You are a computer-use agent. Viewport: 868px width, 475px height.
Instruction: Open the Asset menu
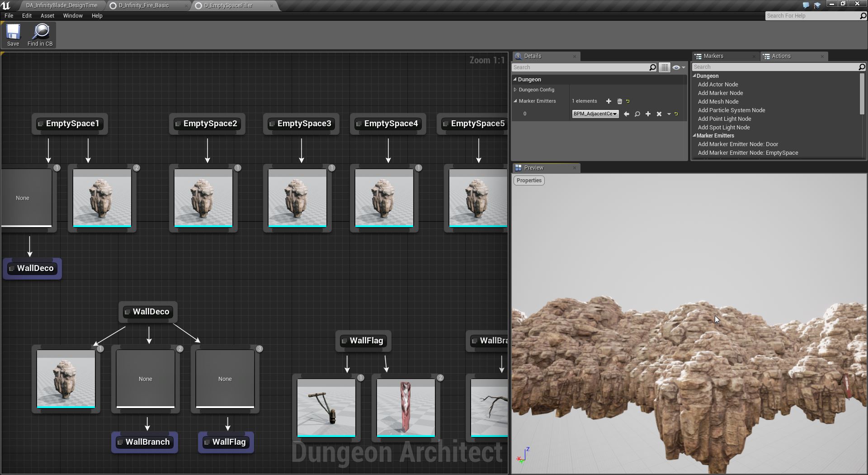[47, 16]
